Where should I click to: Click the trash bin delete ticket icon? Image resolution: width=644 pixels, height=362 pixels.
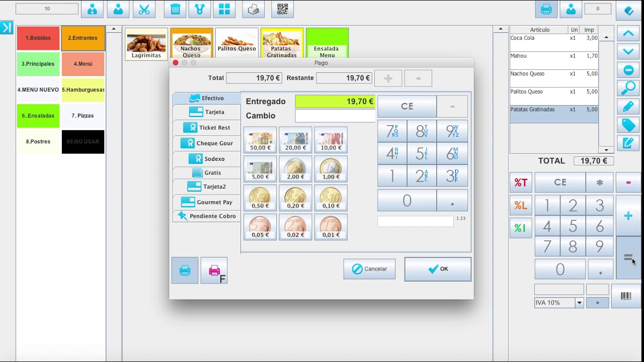point(175,9)
